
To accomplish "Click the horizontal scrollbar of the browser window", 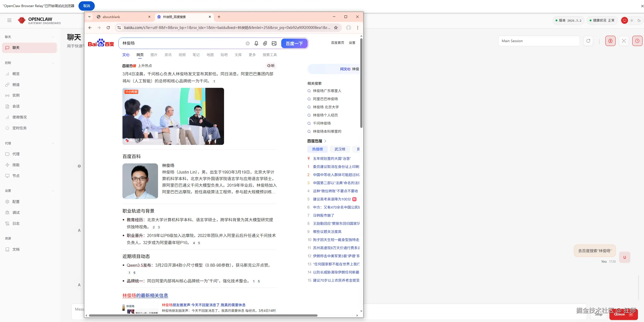I will 203,315.
